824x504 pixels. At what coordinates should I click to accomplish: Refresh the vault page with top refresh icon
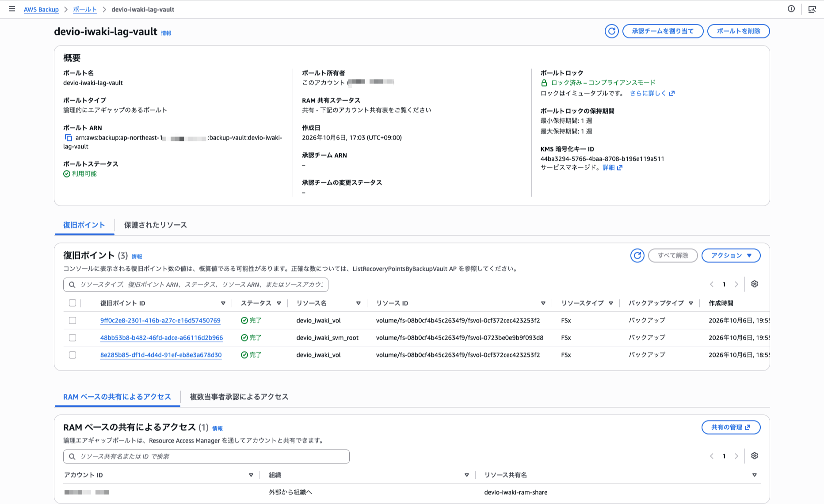coord(612,31)
